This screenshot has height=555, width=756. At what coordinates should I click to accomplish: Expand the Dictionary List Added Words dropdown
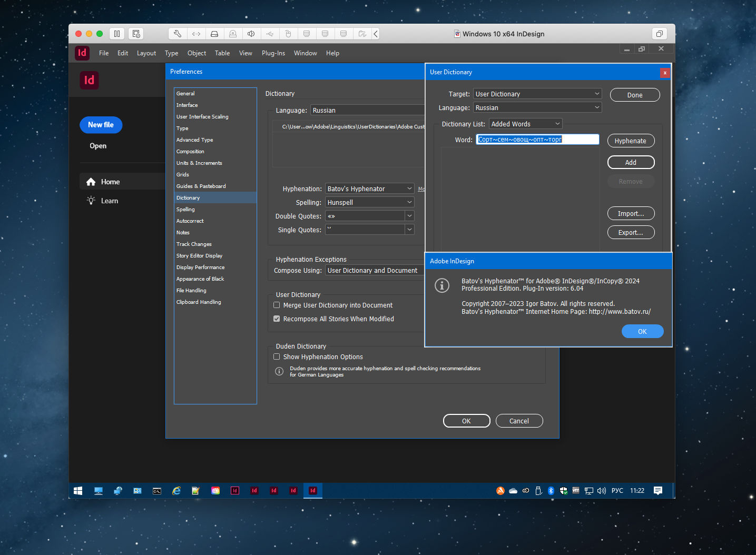[525, 124]
